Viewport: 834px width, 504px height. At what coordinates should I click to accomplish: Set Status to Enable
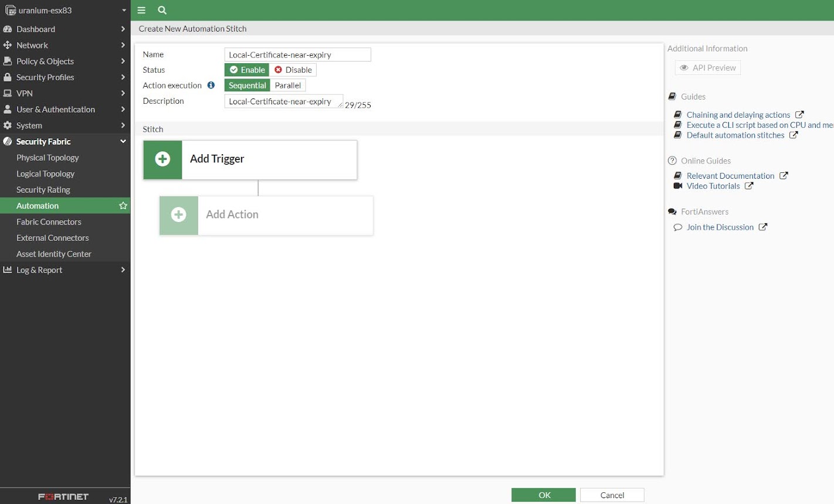click(247, 70)
